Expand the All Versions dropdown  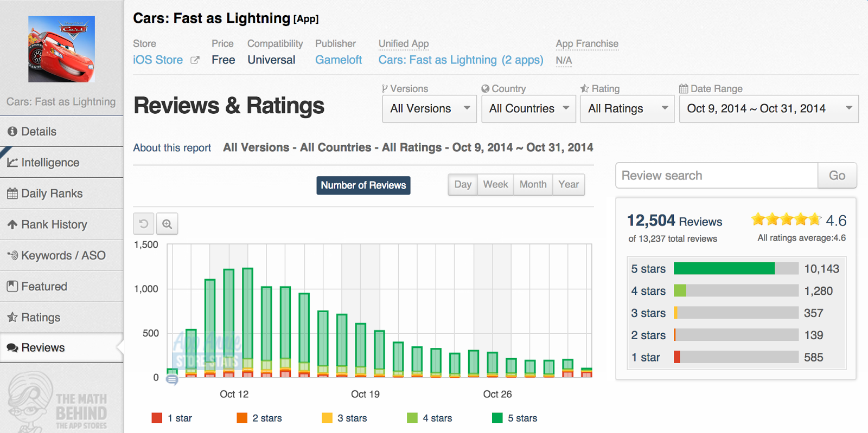429,109
